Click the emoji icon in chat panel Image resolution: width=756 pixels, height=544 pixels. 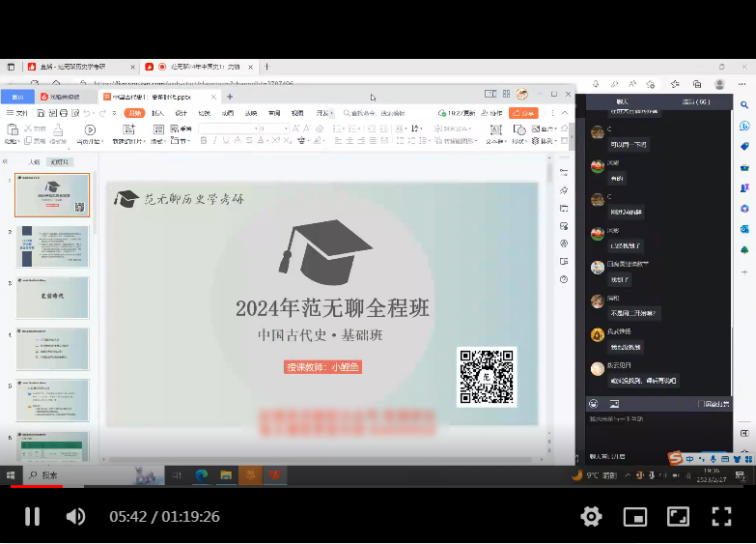tap(594, 404)
